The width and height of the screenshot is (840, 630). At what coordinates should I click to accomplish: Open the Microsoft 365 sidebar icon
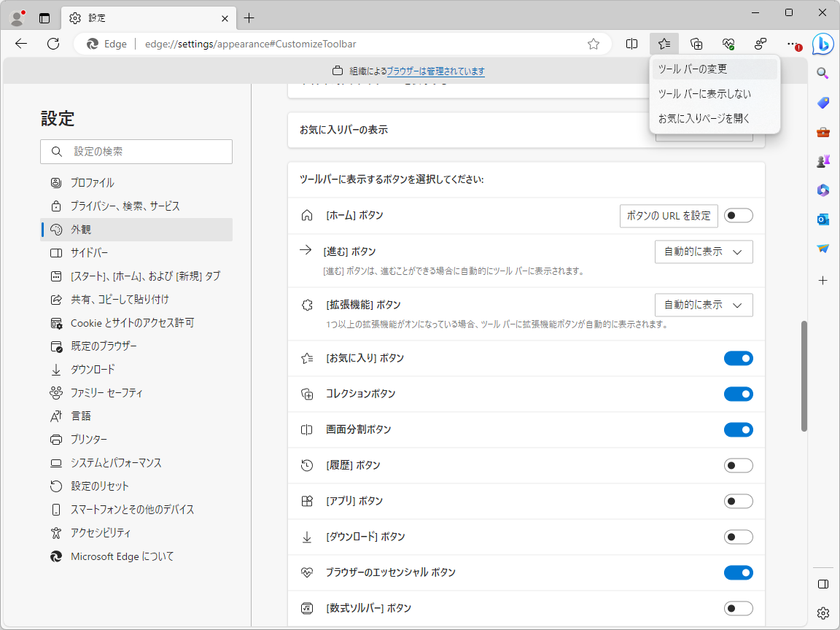(822, 190)
